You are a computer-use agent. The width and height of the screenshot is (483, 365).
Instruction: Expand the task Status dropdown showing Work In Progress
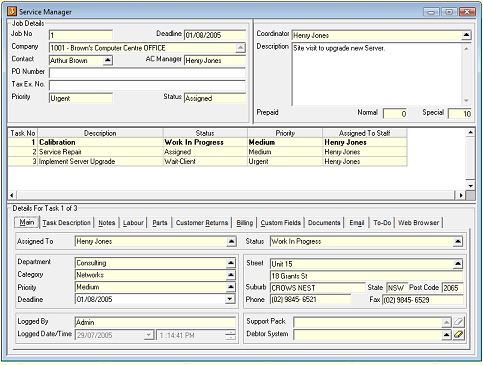coord(458,241)
